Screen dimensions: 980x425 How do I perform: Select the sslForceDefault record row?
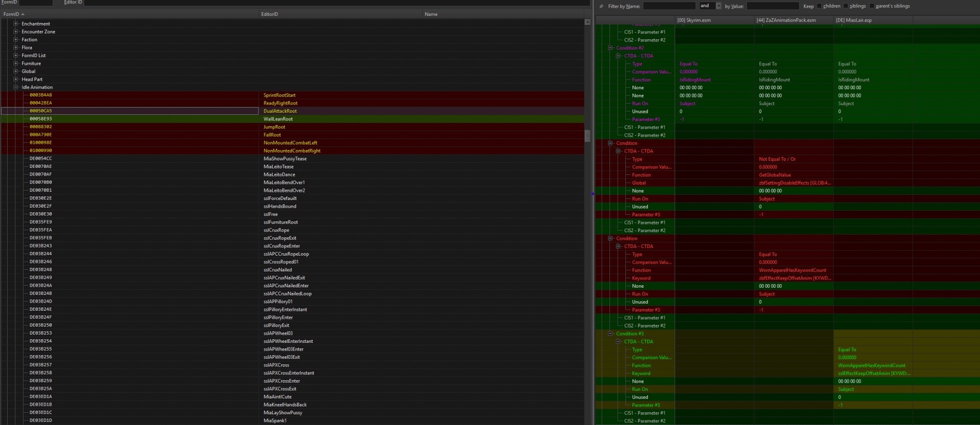[292, 198]
